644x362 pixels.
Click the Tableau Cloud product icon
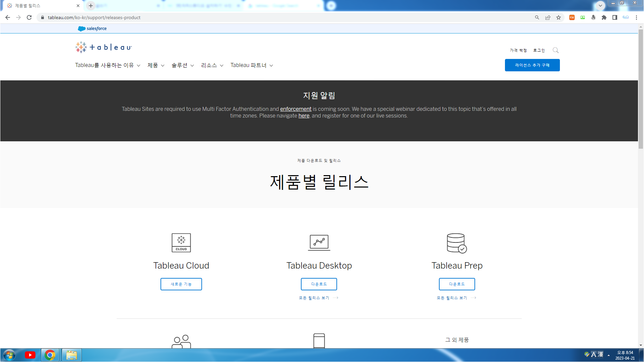(x=181, y=243)
